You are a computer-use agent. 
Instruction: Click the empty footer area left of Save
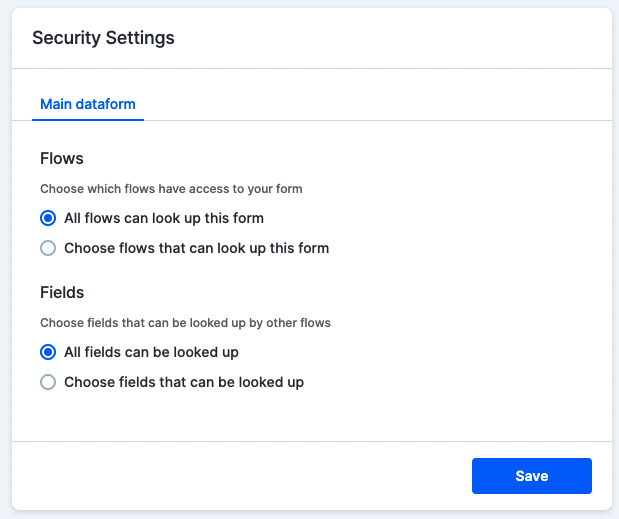click(240, 476)
